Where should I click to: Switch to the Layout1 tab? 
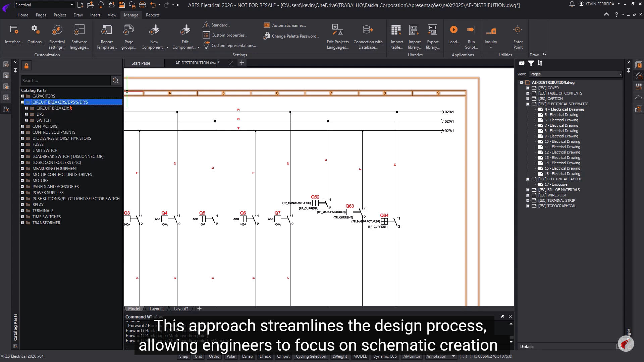pyautogui.click(x=157, y=309)
